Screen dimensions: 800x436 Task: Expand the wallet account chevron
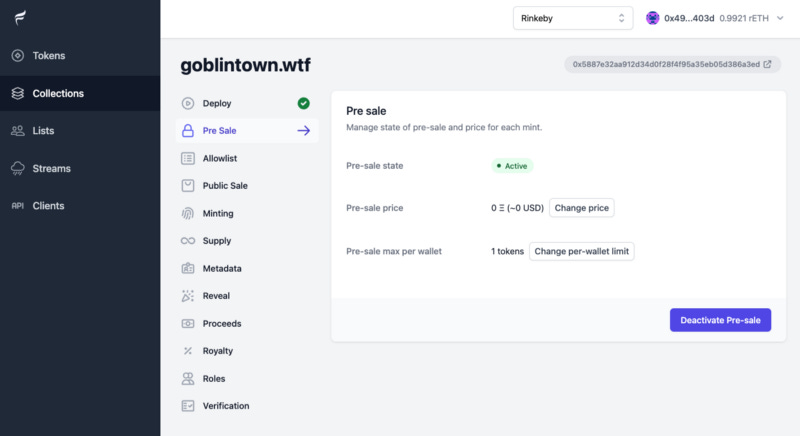coord(780,18)
